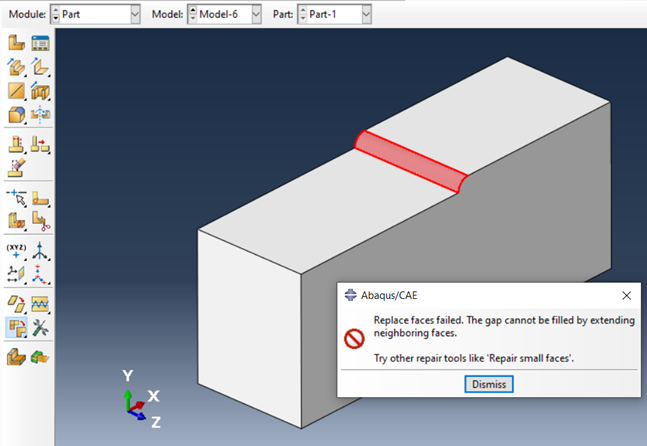Image resolution: width=647 pixels, height=446 pixels.
Task: Select the Delete Feature eraser tool
Action: click(17, 168)
